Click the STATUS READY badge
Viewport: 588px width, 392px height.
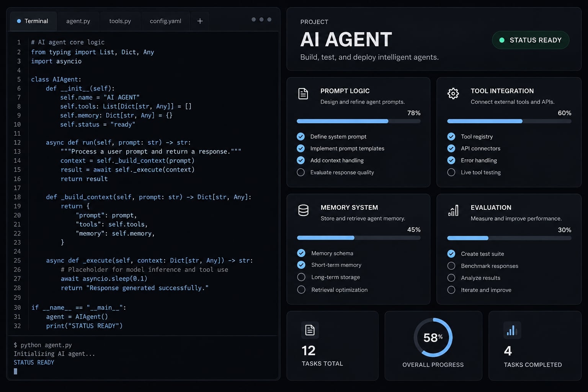click(x=531, y=40)
